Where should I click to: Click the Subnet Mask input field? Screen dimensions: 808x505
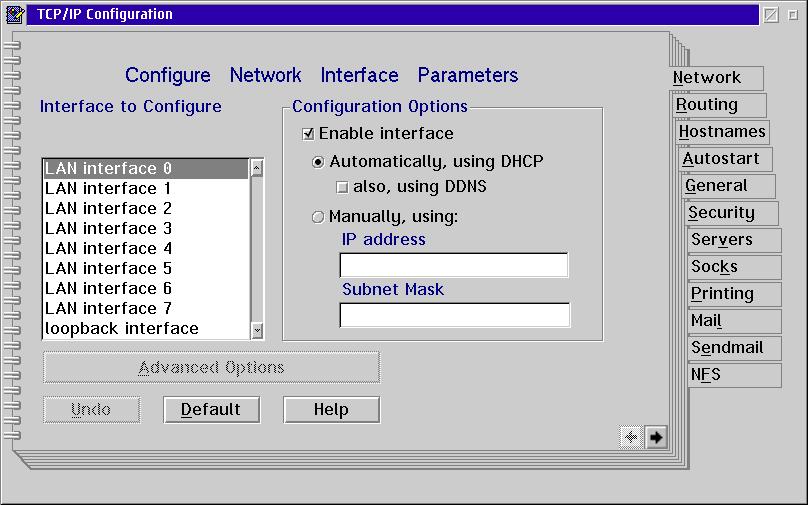pyautogui.click(x=454, y=316)
